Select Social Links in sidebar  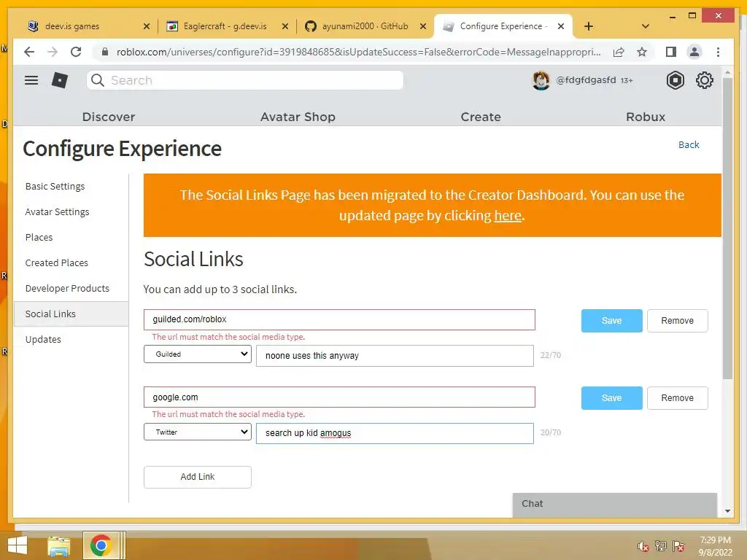click(71, 314)
